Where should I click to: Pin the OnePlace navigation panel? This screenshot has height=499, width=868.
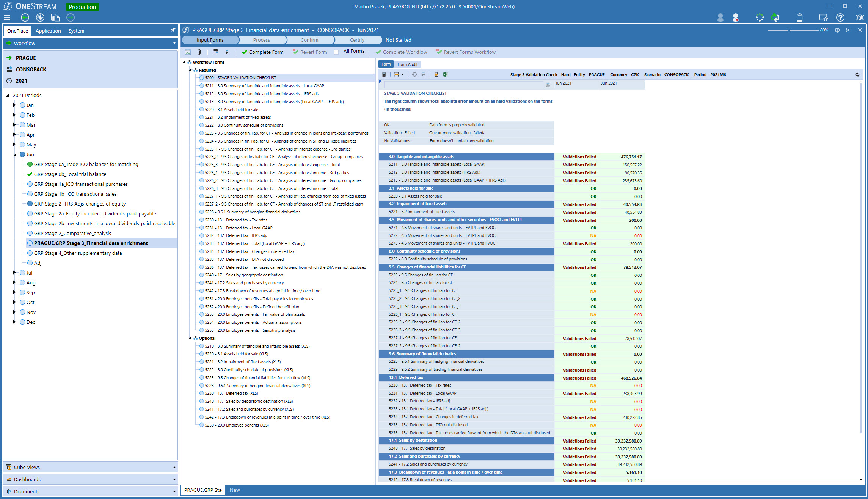click(173, 30)
